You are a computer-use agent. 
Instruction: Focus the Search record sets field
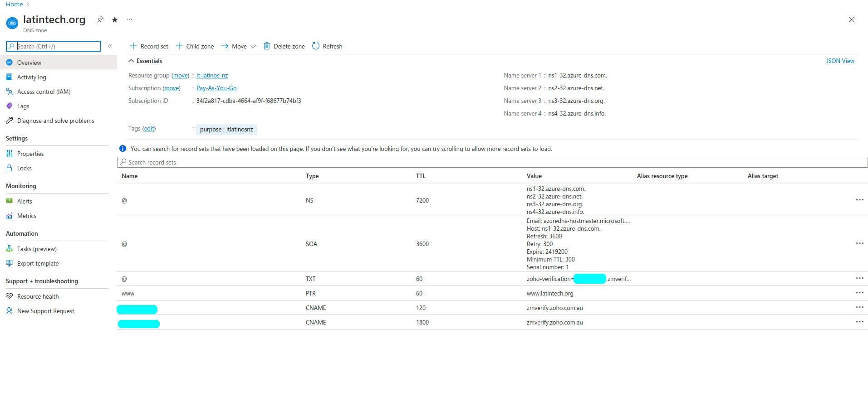point(492,162)
